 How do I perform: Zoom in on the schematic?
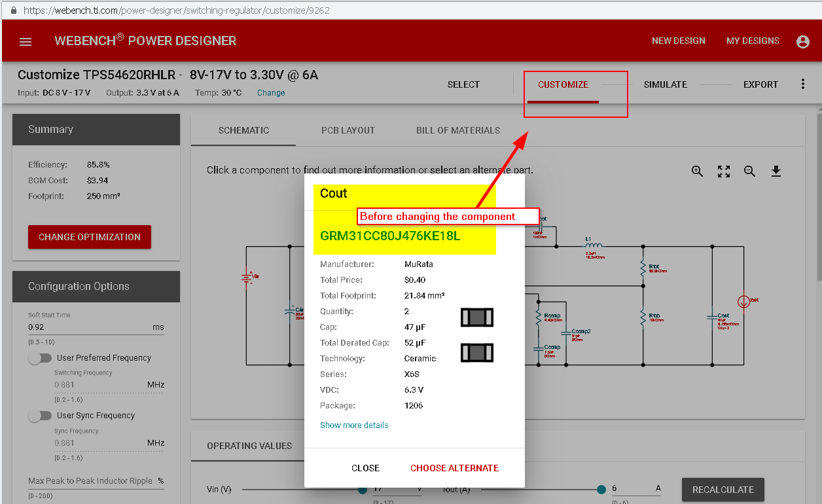(x=698, y=171)
